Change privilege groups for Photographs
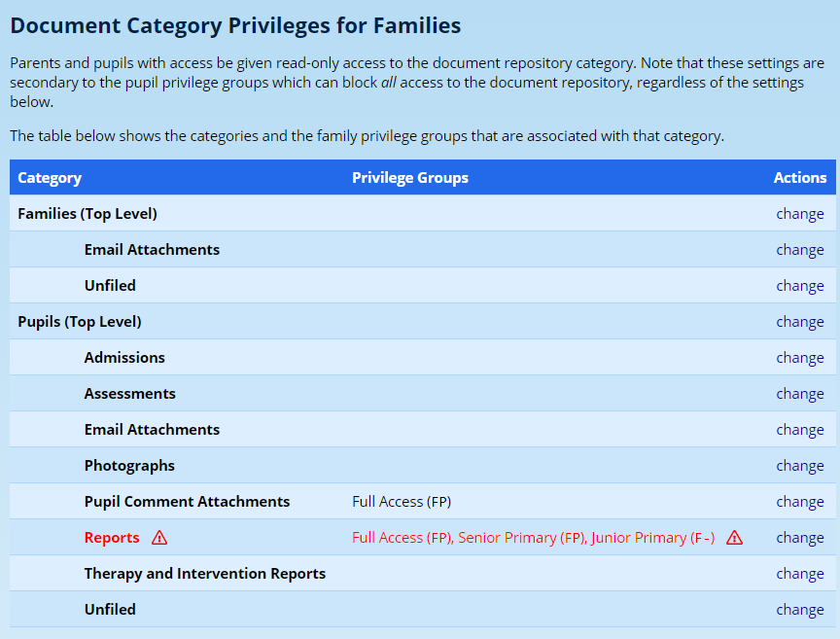Viewport: 840px width, 639px height. (799, 466)
